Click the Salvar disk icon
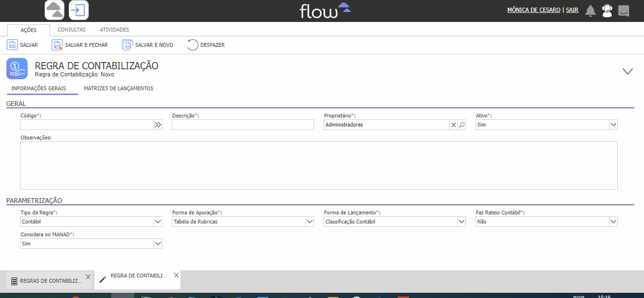644x298 pixels. point(12,45)
